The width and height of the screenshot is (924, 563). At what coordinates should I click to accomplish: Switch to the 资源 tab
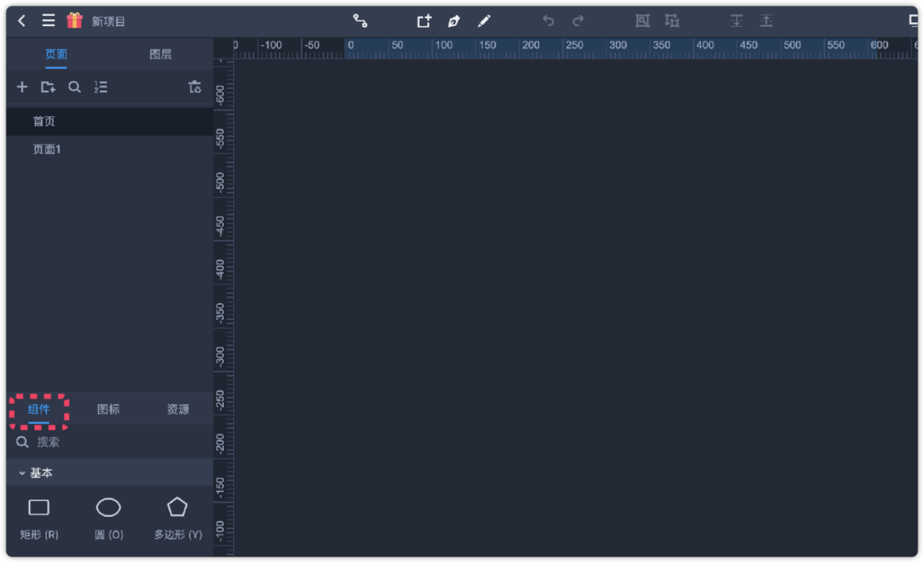(178, 409)
